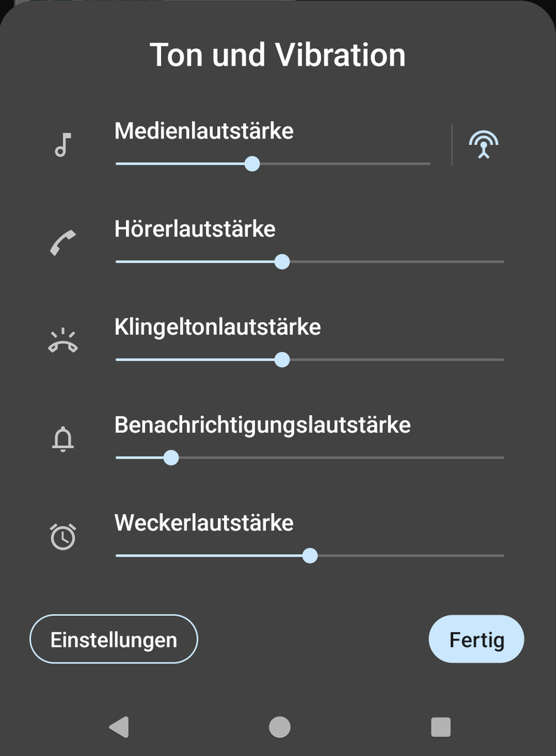The image size is (556, 756).
Task: Click the Hörerlautstärke slider handle
Action: (x=282, y=262)
